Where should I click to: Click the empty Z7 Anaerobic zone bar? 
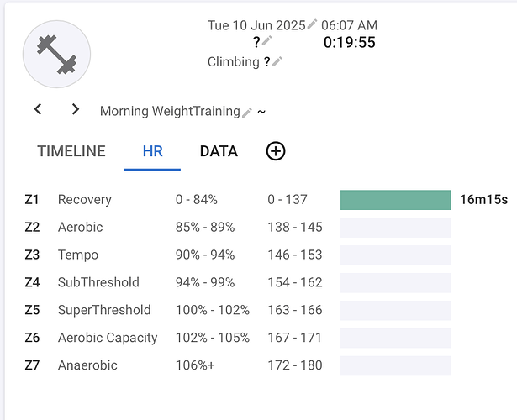396,365
